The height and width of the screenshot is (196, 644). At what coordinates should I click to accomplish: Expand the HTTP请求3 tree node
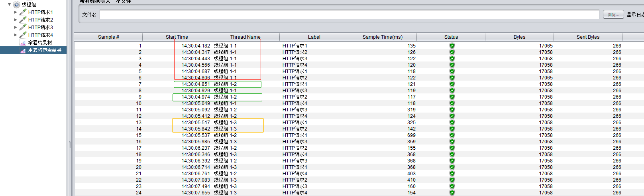[x=16, y=28]
